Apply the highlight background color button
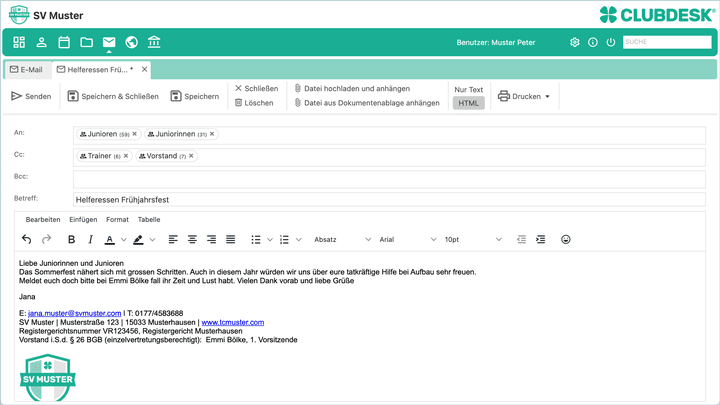Image resolution: width=720 pixels, height=405 pixels. [138, 239]
